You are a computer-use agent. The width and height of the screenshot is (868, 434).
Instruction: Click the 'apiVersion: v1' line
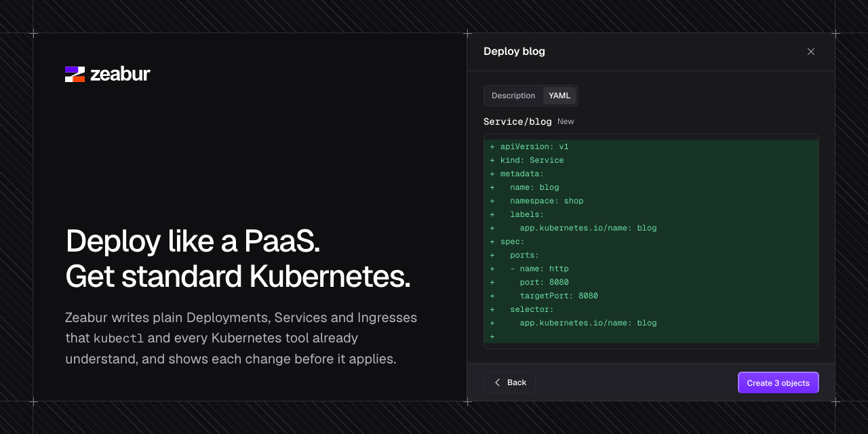click(x=651, y=146)
